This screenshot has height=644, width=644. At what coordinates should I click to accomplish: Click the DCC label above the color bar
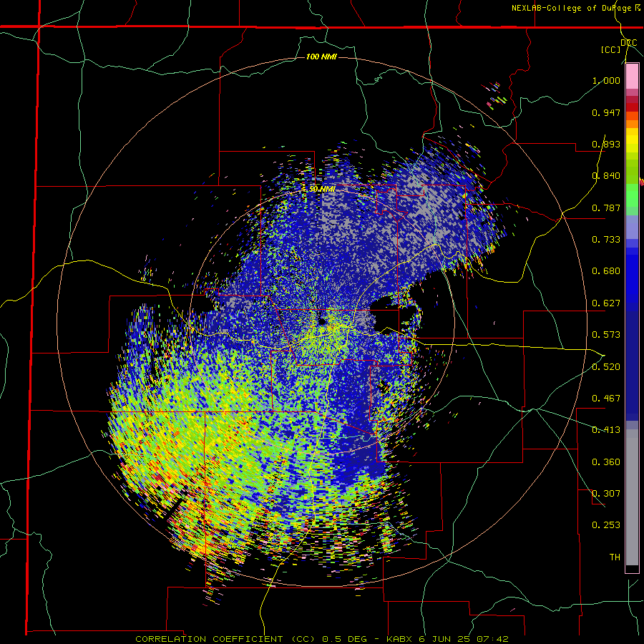tap(629, 43)
